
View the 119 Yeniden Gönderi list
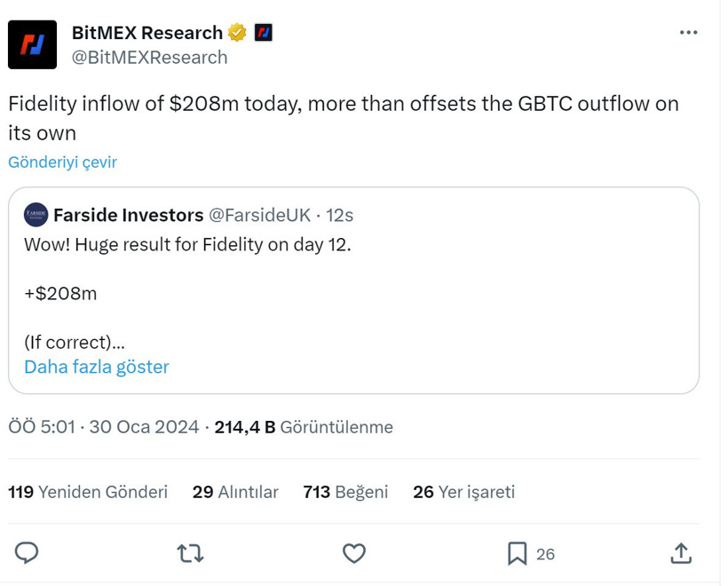(88, 492)
